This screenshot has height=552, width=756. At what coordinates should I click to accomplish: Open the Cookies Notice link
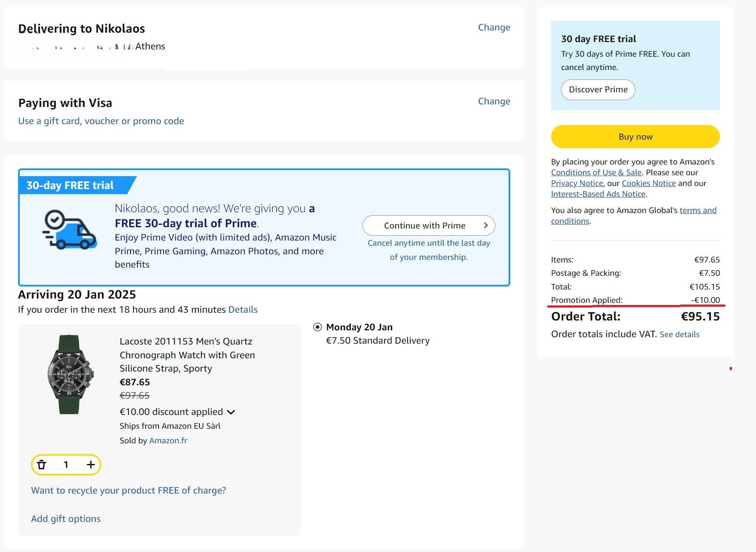click(x=649, y=183)
